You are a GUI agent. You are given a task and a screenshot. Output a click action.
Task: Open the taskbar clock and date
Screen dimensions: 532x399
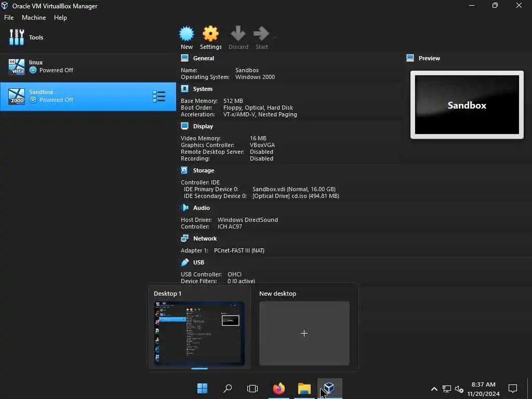(x=483, y=389)
